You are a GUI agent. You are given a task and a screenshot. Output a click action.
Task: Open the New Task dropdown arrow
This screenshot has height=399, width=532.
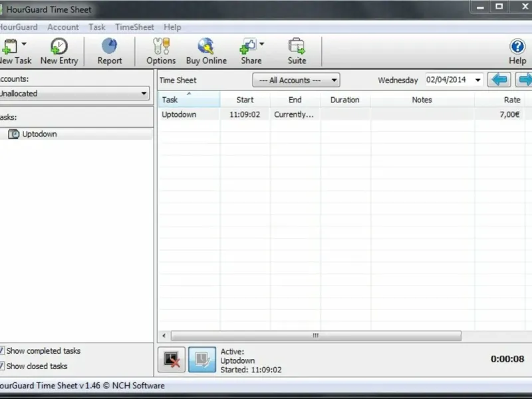point(24,44)
